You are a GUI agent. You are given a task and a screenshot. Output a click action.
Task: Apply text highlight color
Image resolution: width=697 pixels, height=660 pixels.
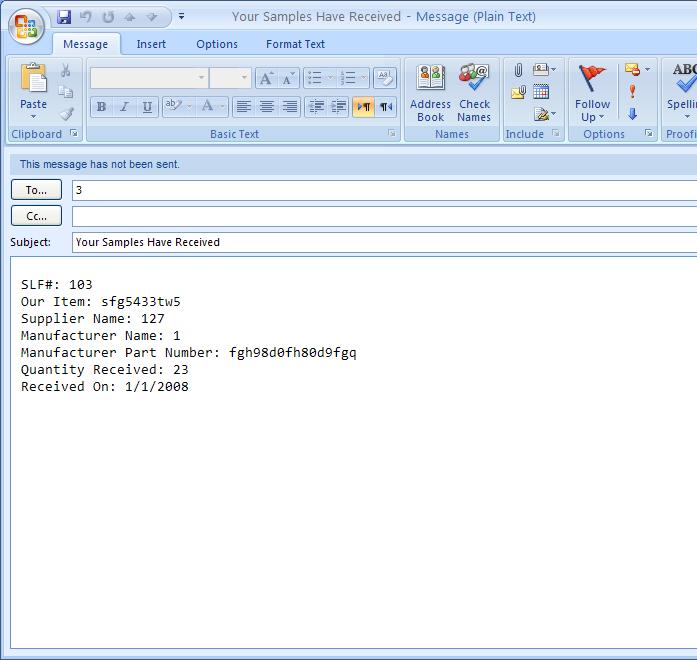173,107
